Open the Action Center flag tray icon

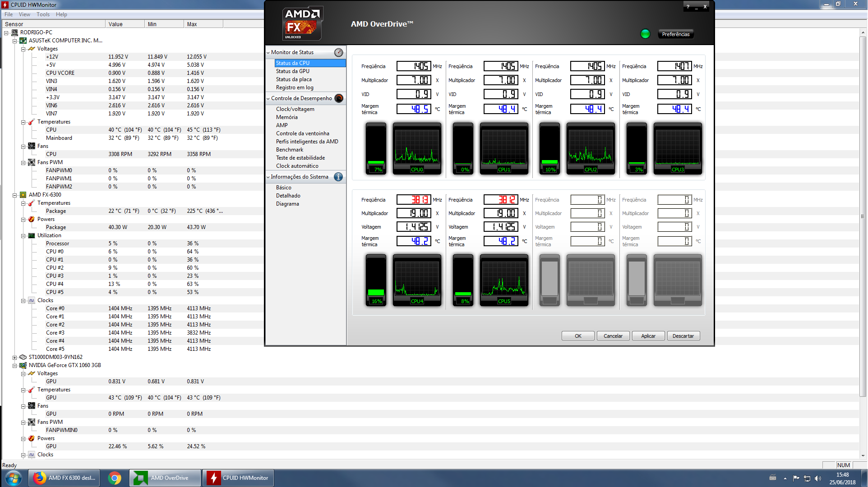pos(796,478)
